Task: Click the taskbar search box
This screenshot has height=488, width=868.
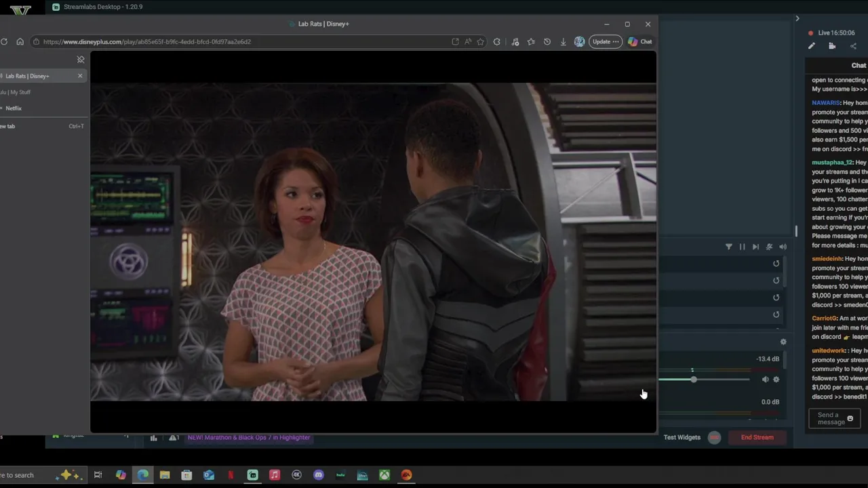Action: tap(42, 475)
